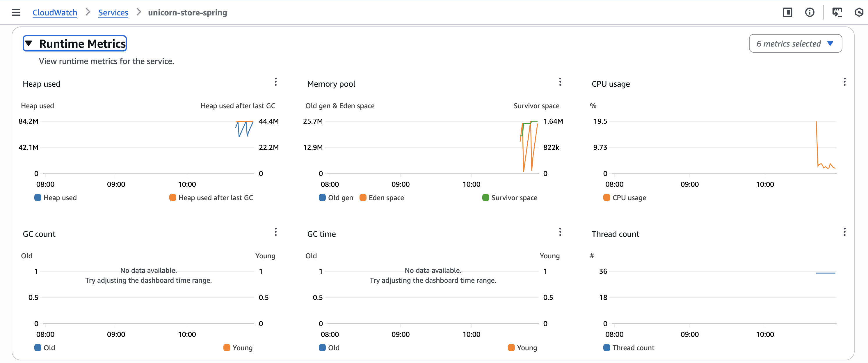Open the 6 metrics selected dropdown
Screen dimensions: 868x363
(x=795, y=43)
